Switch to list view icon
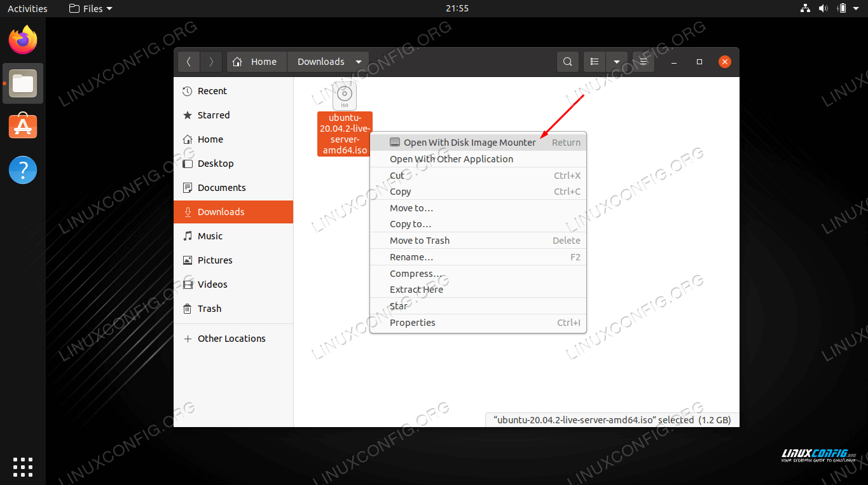The image size is (868, 485). pos(595,62)
